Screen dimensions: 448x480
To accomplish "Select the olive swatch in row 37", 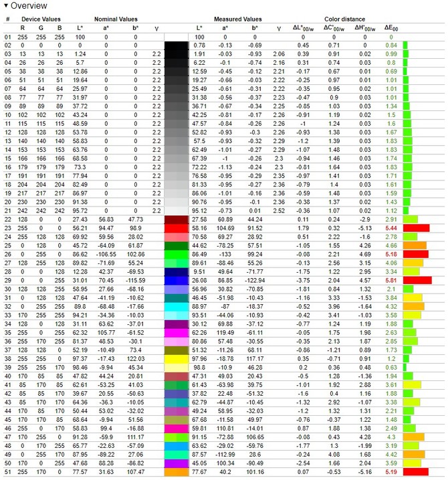I will pos(177,350).
